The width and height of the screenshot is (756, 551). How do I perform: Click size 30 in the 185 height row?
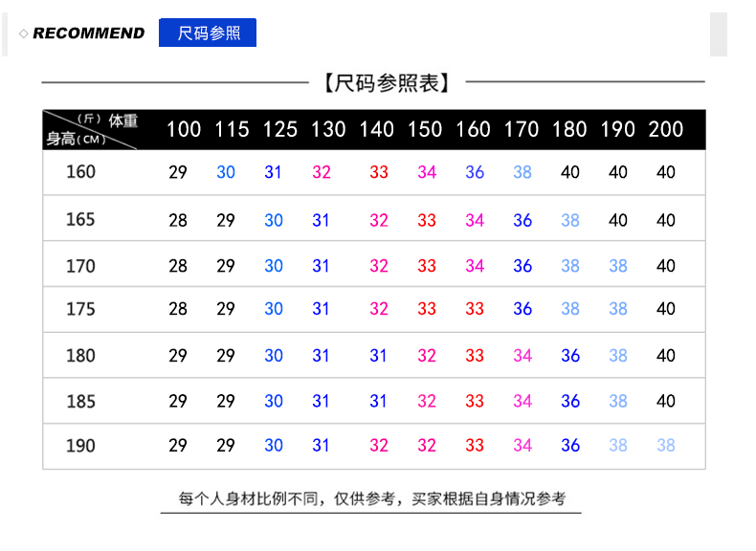[274, 401]
